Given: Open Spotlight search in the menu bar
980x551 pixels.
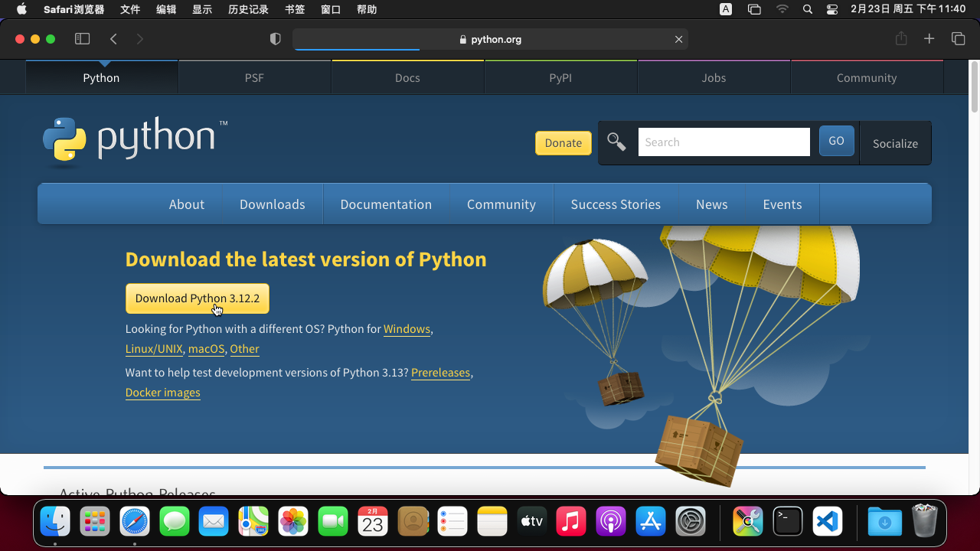Looking at the screenshot, I should tap(808, 9).
